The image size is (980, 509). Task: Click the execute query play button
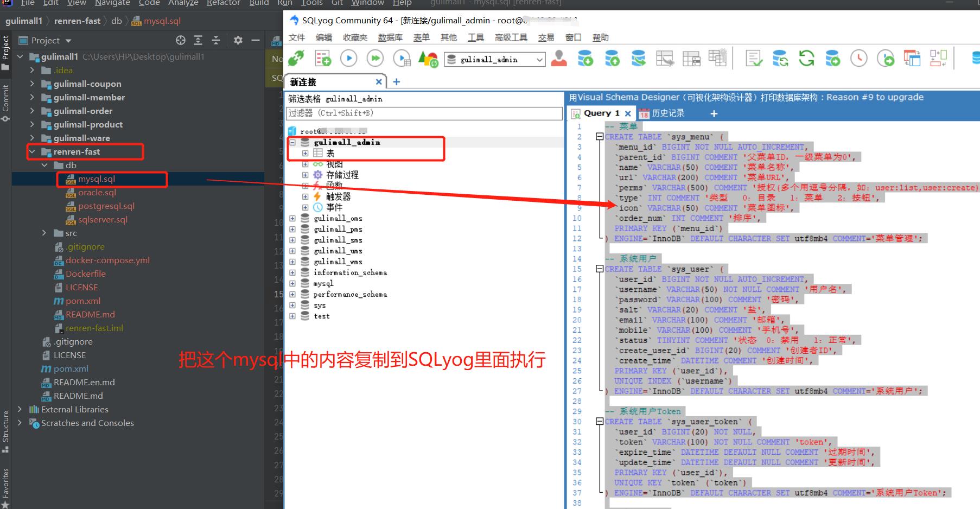click(x=348, y=58)
